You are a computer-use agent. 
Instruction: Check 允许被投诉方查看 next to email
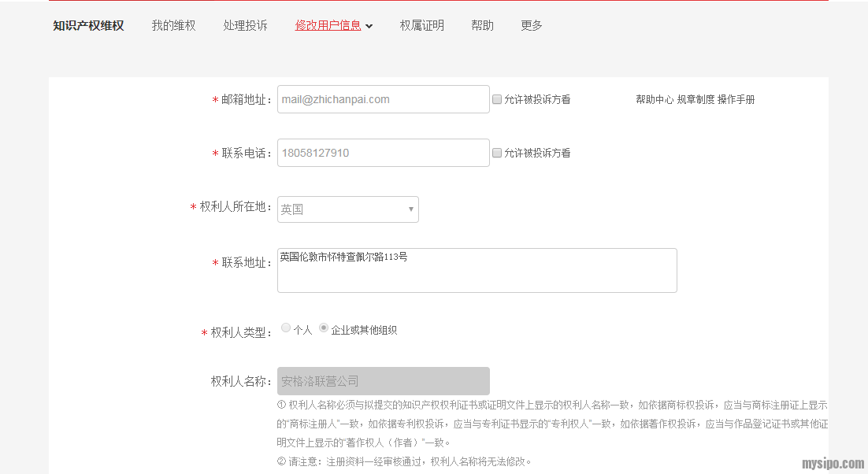(x=497, y=99)
